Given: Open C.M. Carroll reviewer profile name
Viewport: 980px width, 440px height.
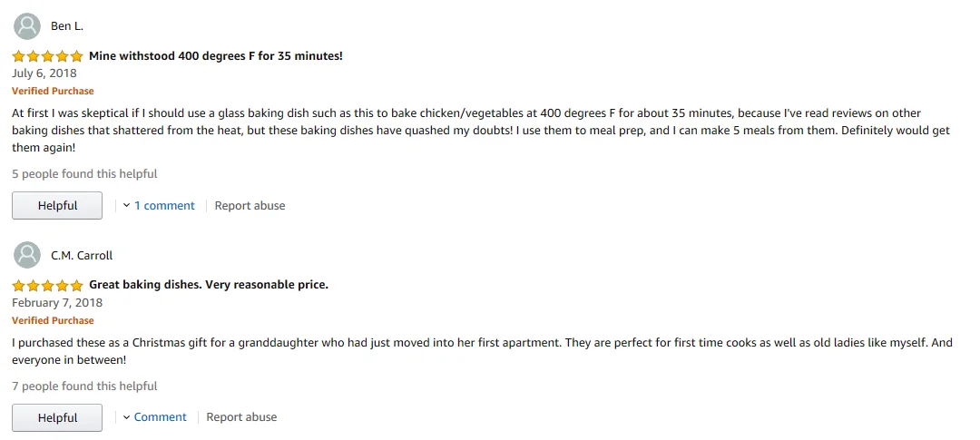Looking at the screenshot, I should tap(82, 255).
